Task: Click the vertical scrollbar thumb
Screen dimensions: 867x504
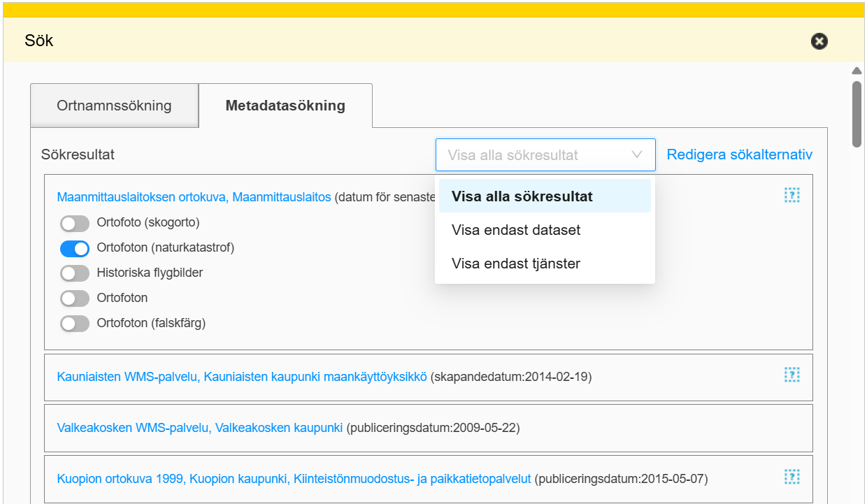Action: click(857, 115)
